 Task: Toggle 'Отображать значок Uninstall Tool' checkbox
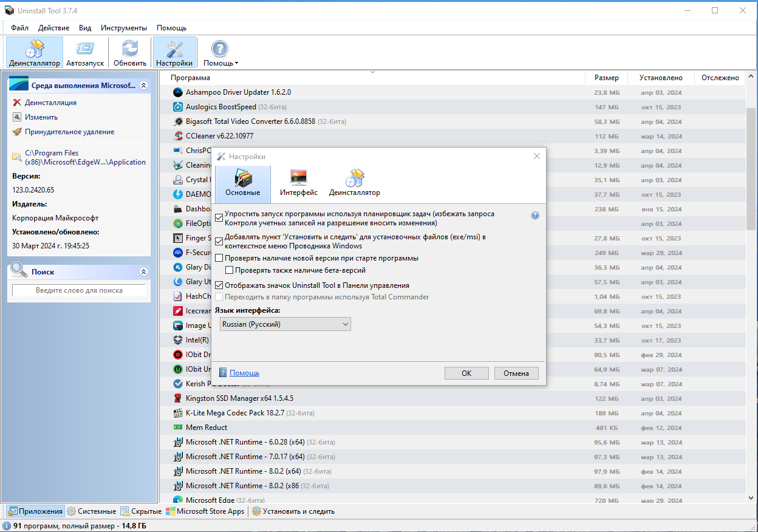(x=219, y=285)
